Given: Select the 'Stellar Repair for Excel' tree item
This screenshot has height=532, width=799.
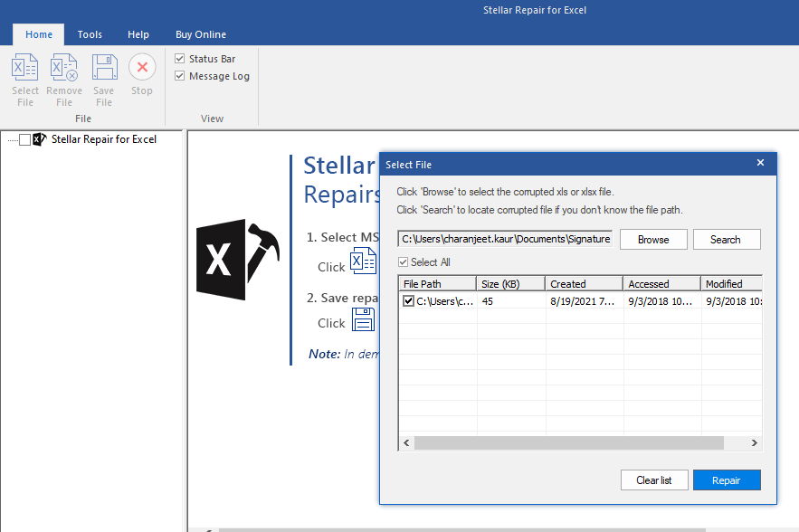Looking at the screenshot, I should click(104, 139).
